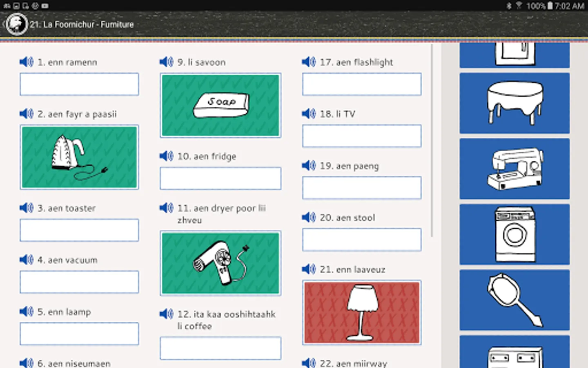Pick the stove picture card at bottom
588x368 pixels.
click(x=514, y=352)
